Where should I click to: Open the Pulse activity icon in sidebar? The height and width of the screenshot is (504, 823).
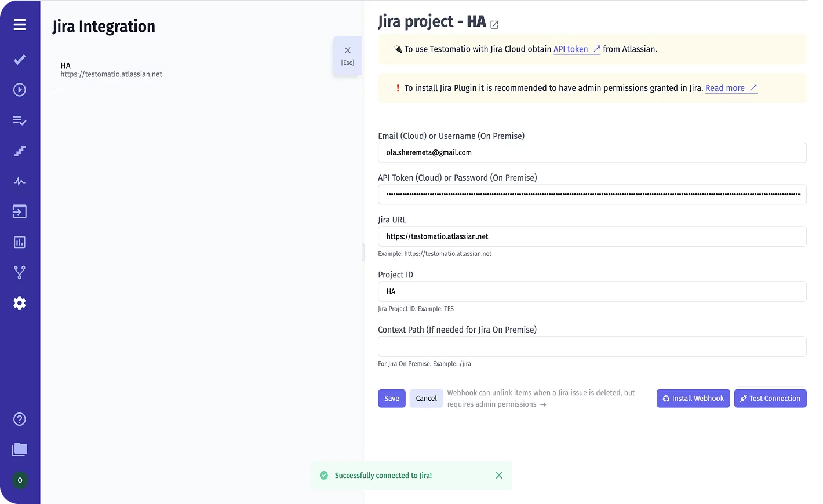click(20, 181)
